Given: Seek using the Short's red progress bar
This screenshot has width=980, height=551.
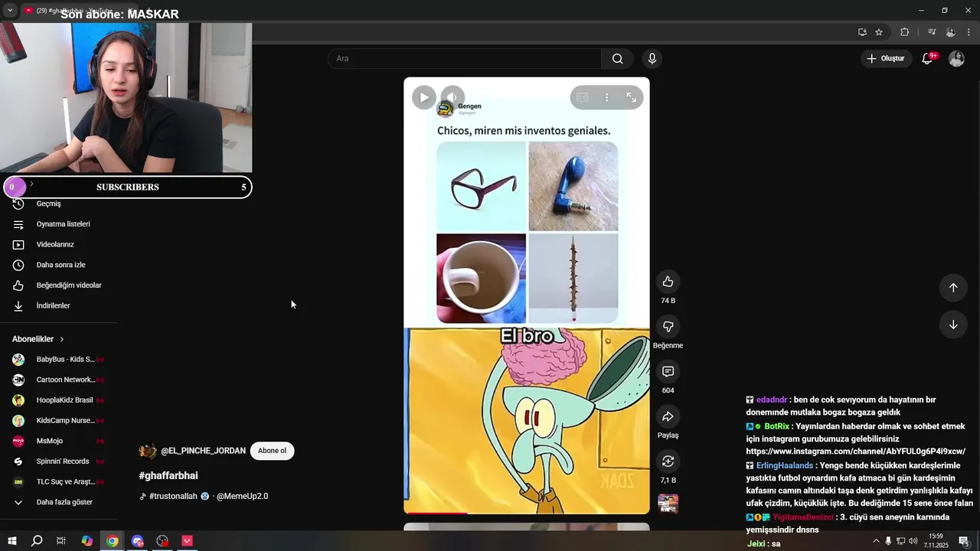Looking at the screenshot, I should point(527,513).
